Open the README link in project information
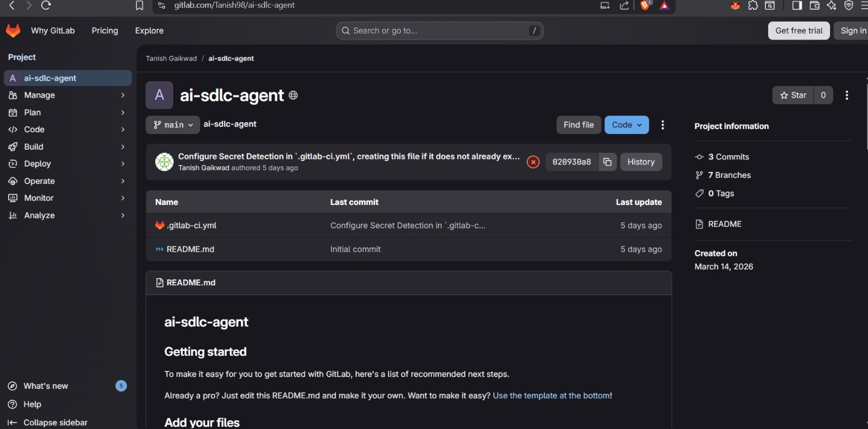The width and height of the screenshot is (868, 429). coord(725,224)
